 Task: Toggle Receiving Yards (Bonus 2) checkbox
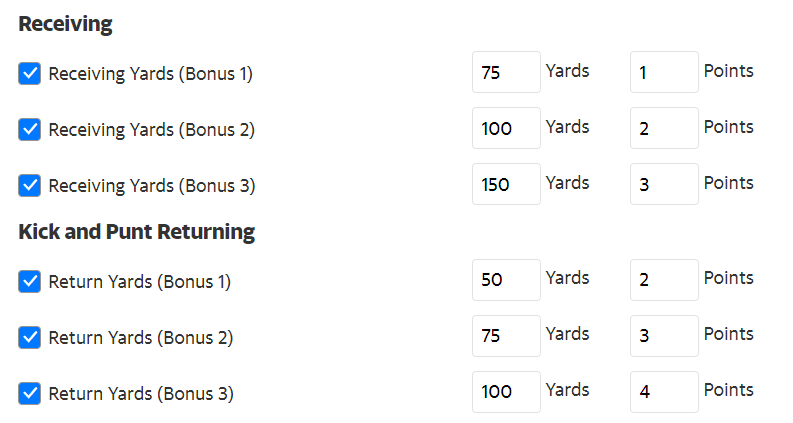coord(30,130)
